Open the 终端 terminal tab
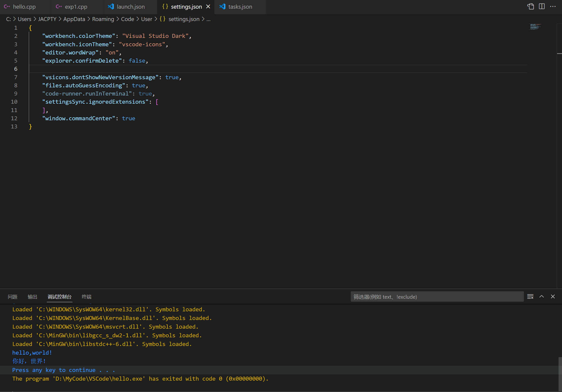 click(x=87, y=297)
